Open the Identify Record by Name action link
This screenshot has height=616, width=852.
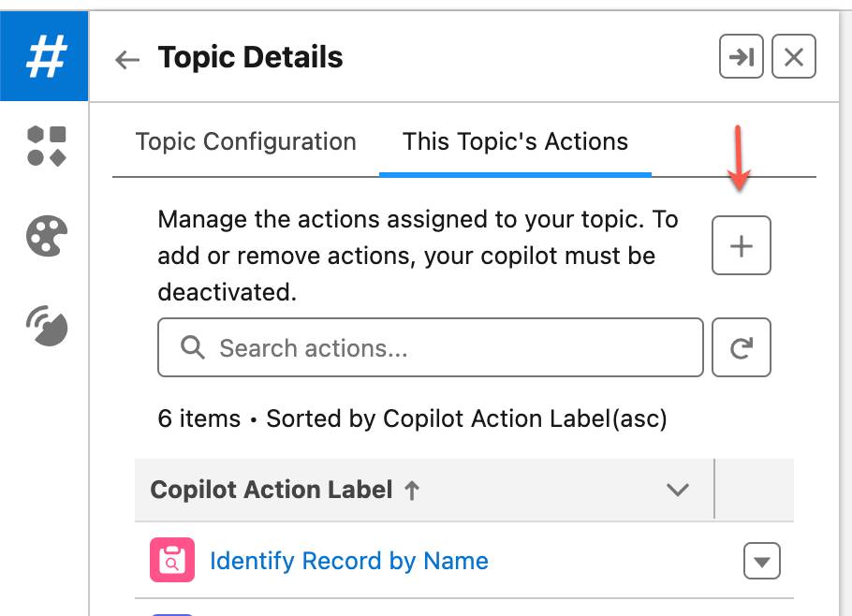tap(347, 560)
